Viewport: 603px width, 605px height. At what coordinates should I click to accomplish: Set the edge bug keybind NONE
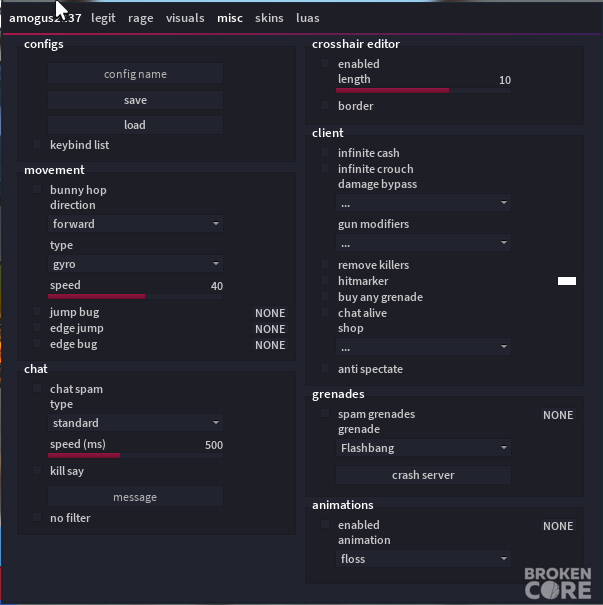(x=270, y=345)
